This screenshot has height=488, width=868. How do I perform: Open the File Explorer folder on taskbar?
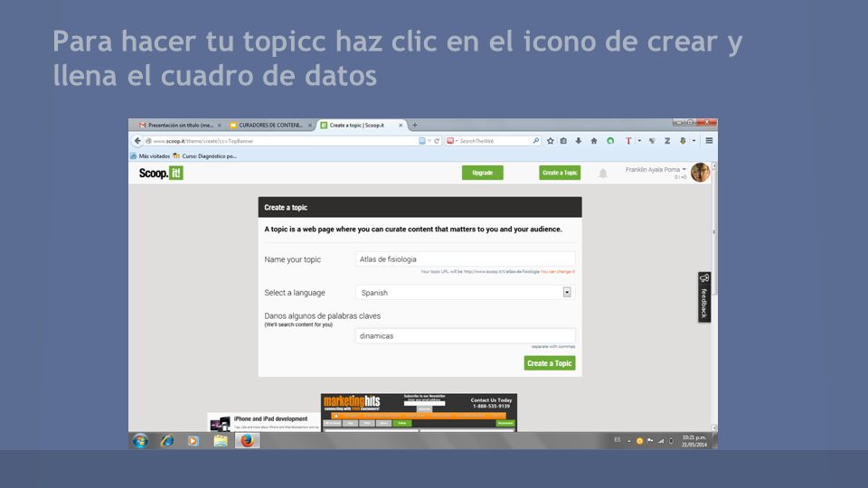[x=221, y=441]
